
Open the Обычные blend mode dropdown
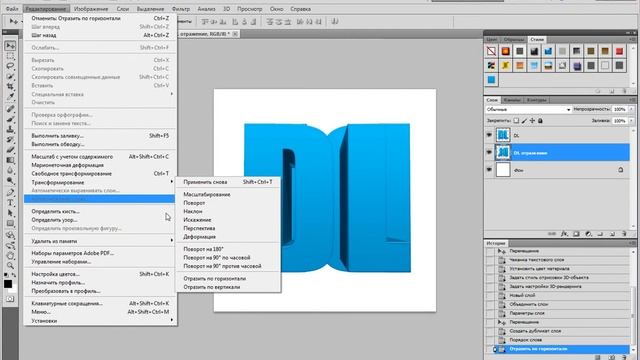528,109
